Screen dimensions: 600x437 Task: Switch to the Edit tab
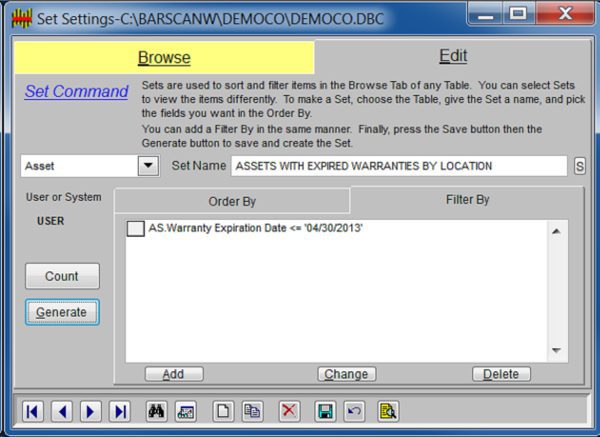point(453,56)
